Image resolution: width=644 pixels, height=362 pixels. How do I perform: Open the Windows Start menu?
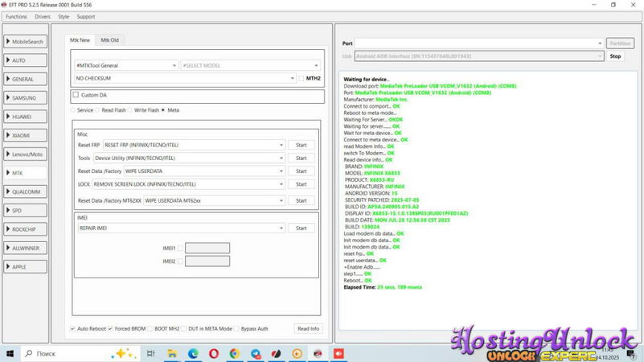[10, 353]
